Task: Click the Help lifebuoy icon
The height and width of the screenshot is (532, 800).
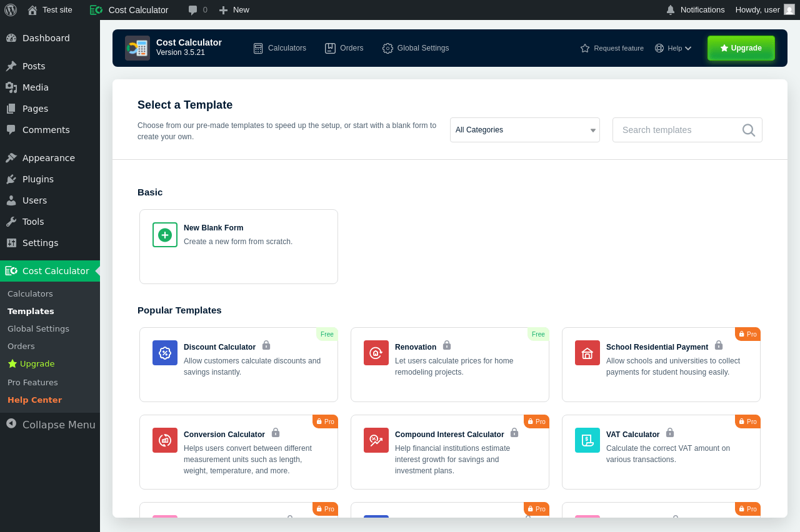Action: pos(659,48)
